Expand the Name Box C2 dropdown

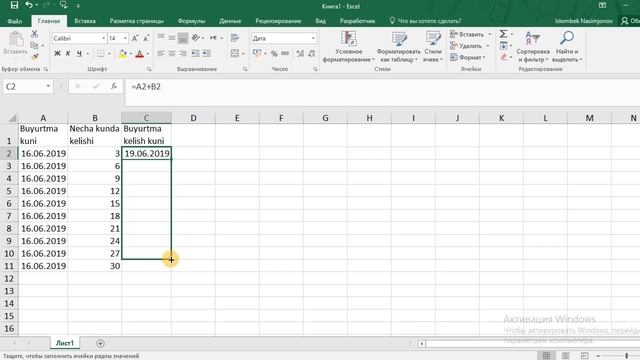(x=48, y=86)
